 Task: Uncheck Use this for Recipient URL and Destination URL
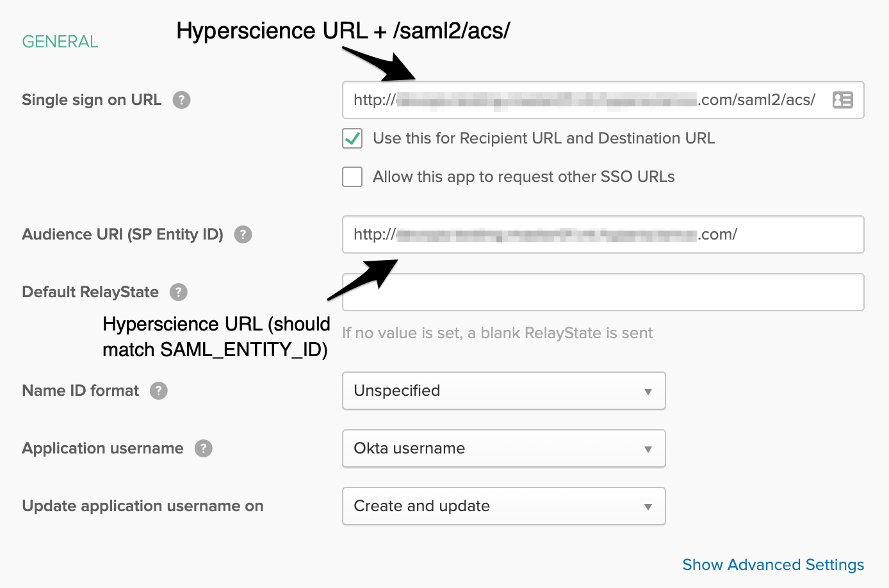(352, 138)
